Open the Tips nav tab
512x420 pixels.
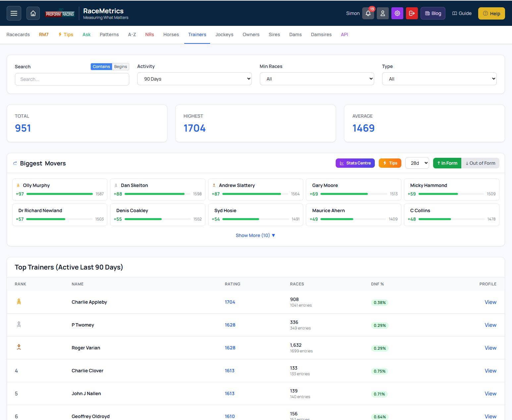tap(66, 34)
